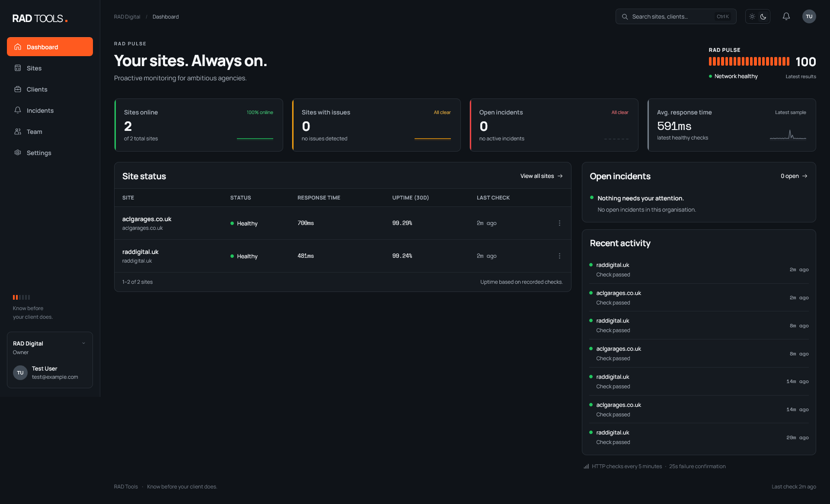Click the 700ms response time value

click(306, 223)
